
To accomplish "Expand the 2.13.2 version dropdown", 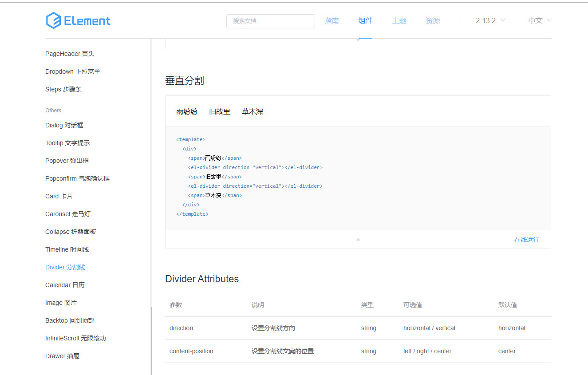I will 490,20.
